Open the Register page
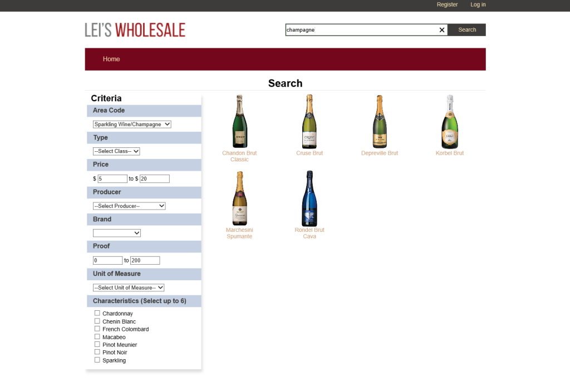This screenshot has width=570, height=392. click(447, 4)
